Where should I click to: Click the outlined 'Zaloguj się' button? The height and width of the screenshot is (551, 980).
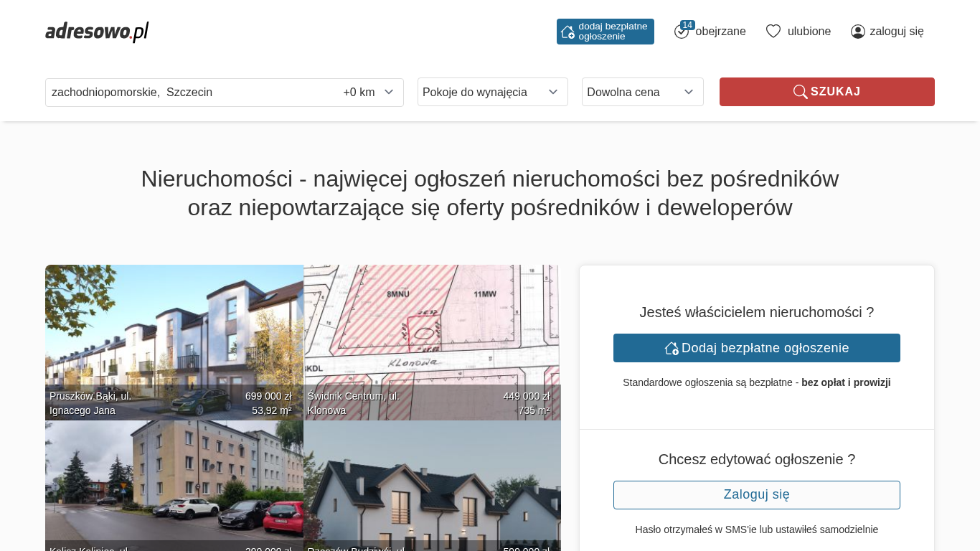coord(756,495)
